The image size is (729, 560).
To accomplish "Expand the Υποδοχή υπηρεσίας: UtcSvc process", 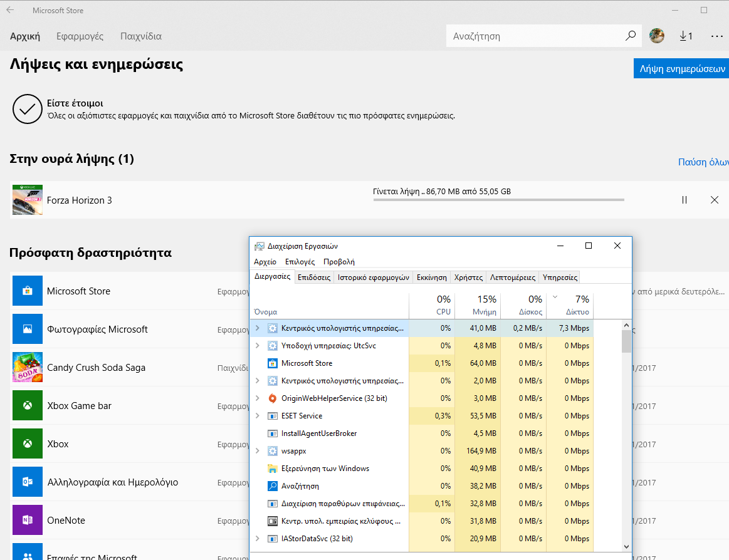I will (258, 346).
